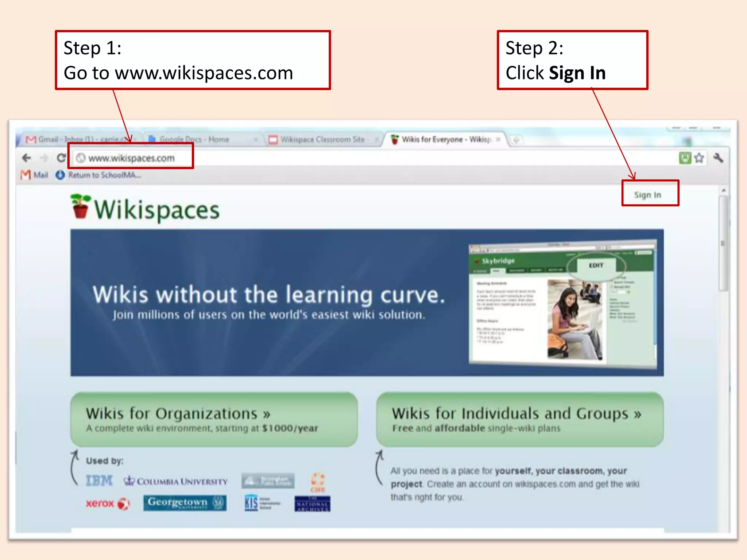This screenshot has height=560, width=747.
Task: Open Wikis for Individuals and Groups
Action: coord(519,419)
